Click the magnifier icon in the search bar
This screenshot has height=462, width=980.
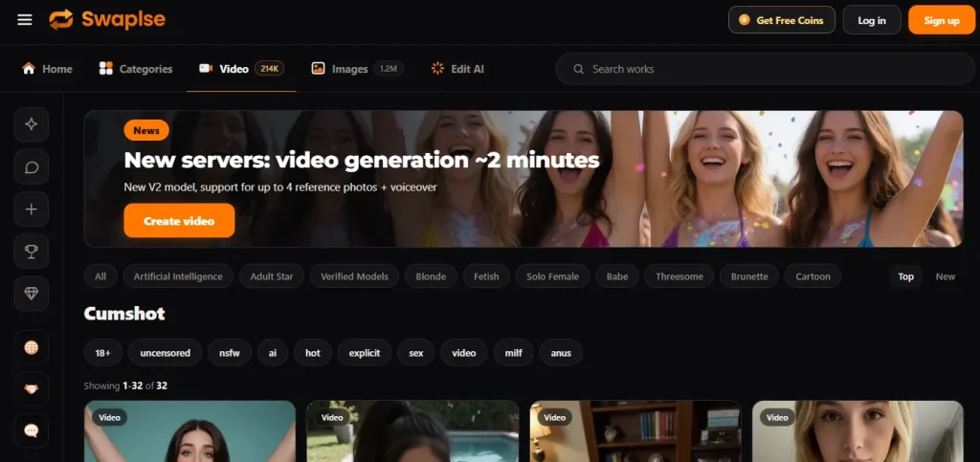pos(579,69)
